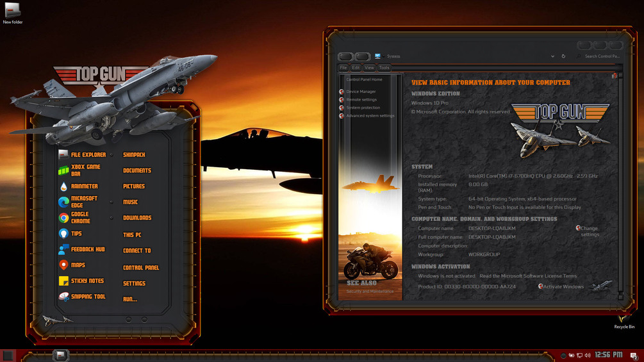
Task: Open Downloads from start menu
Action: 137,218
